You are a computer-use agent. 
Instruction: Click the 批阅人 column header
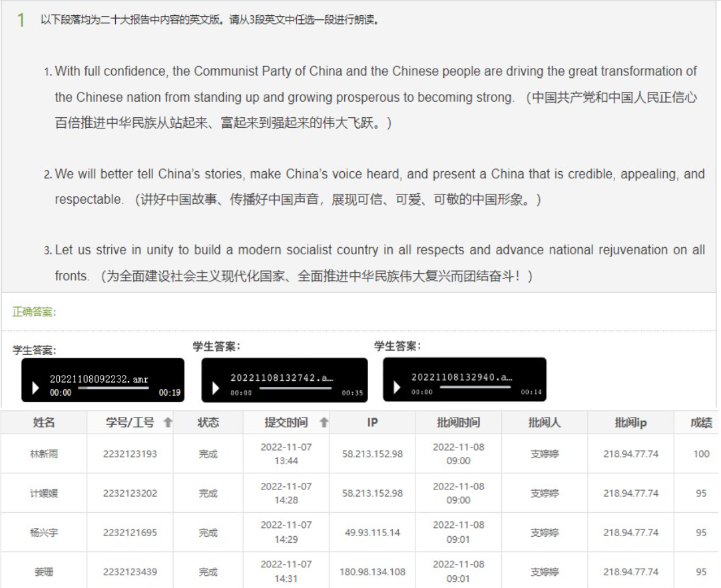(545, 422)
